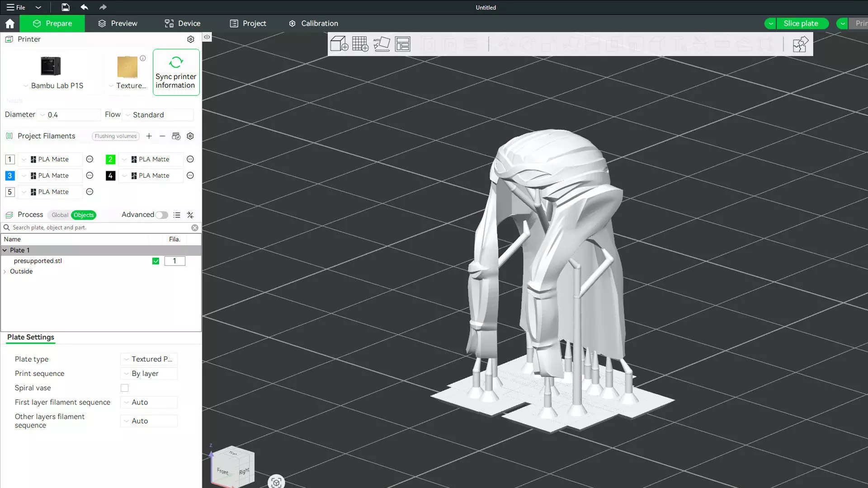Screen dimensions: 868x488
Task: Expand the Outside tree node
Action: (x=5, y=272)
